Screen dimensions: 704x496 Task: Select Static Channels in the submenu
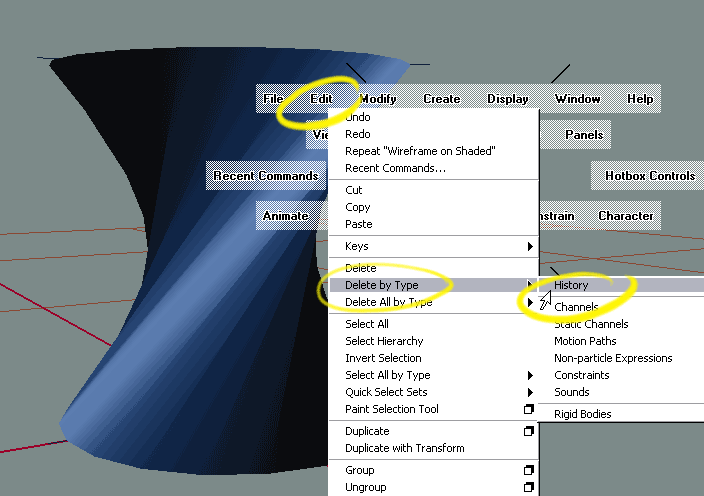click(x=591, y=324)
